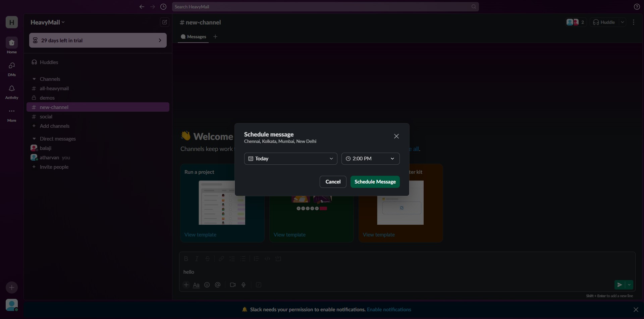
Task: Open the slash shortcuts icon
Action: click(259, 285)
